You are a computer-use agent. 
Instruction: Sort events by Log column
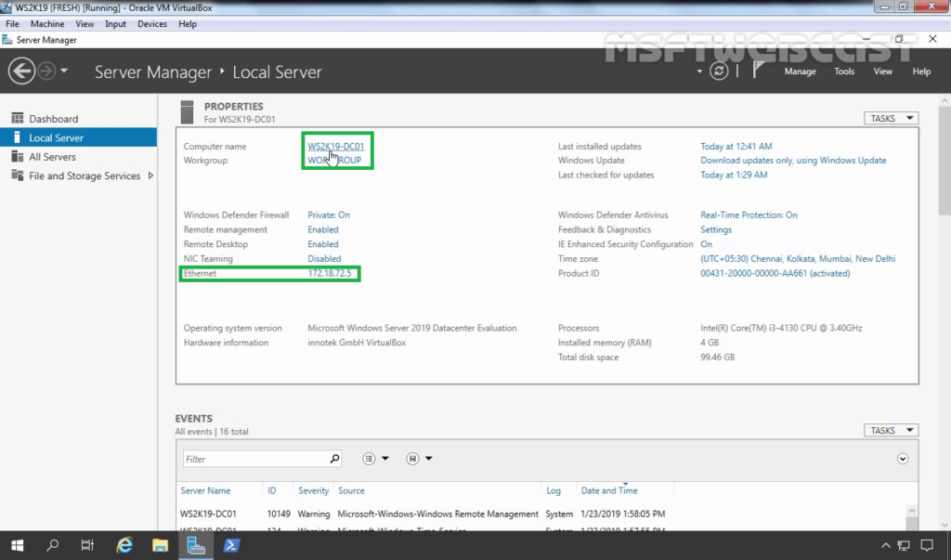(x=554, y=490)
